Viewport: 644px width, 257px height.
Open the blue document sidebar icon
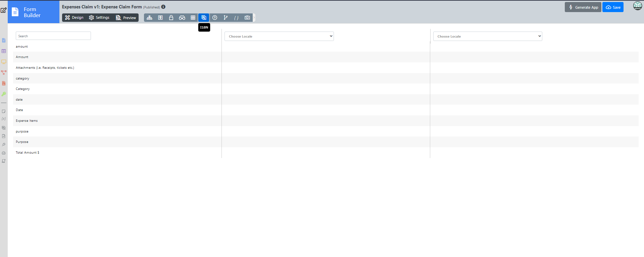point(4,40)
